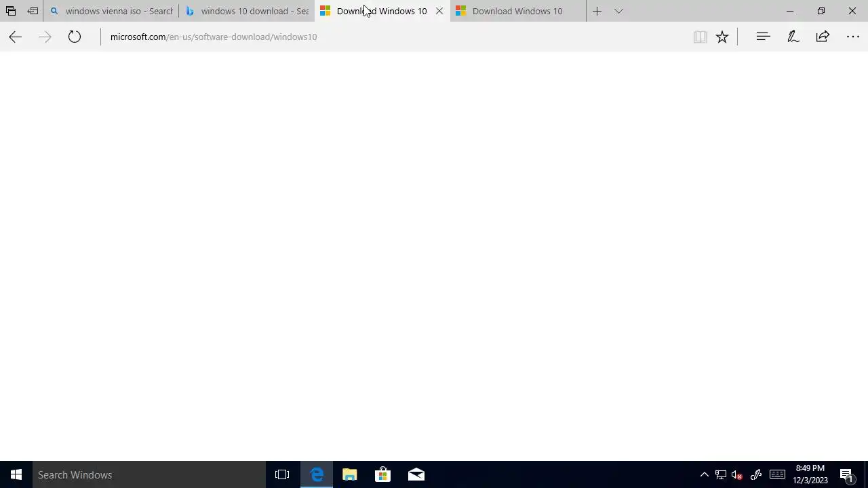Open the tabs you've set aside icon

pos(11,11)
